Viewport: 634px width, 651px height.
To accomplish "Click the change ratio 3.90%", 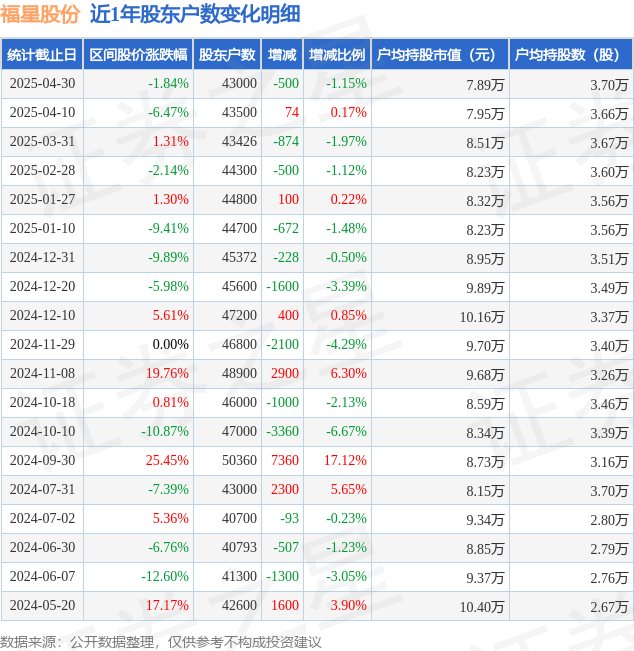I will click(348, 605).
